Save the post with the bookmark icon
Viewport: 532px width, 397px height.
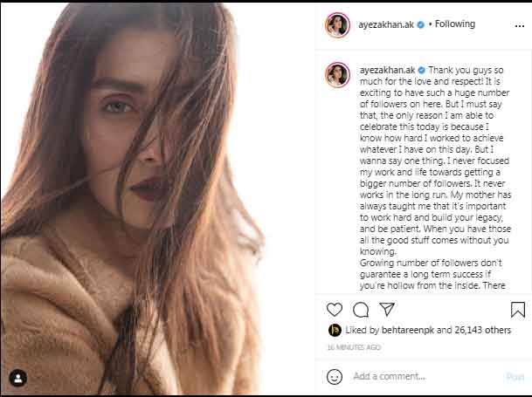coord(517,310)
